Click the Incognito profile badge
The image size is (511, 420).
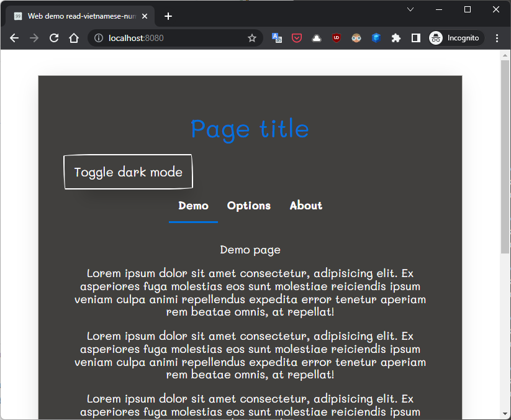pyautogui.click(x=456, y=38)
